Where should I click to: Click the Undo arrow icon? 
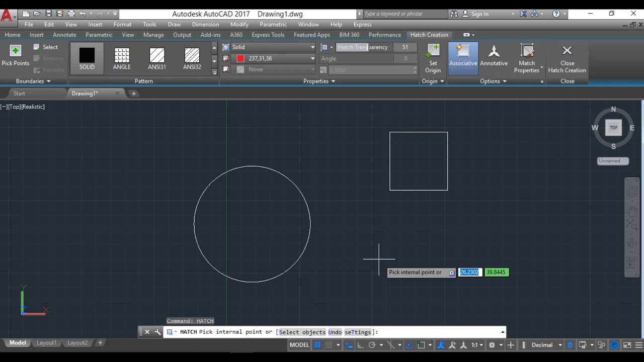coord(83,14)
